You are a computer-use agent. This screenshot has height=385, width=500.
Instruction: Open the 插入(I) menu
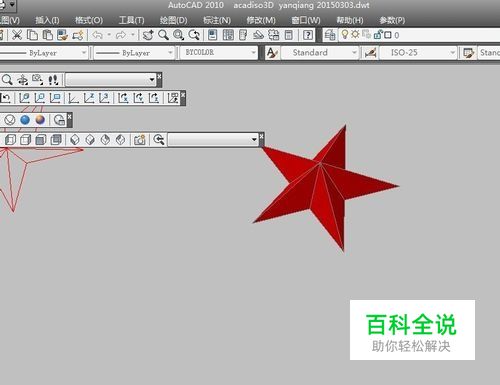[47, 20]
